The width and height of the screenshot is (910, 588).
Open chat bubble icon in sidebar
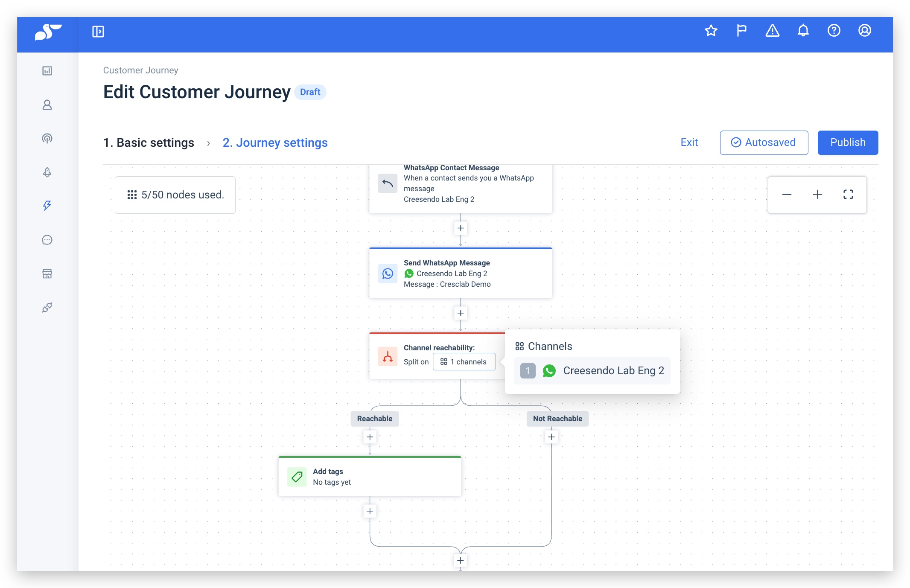click(x=47, y=240)
